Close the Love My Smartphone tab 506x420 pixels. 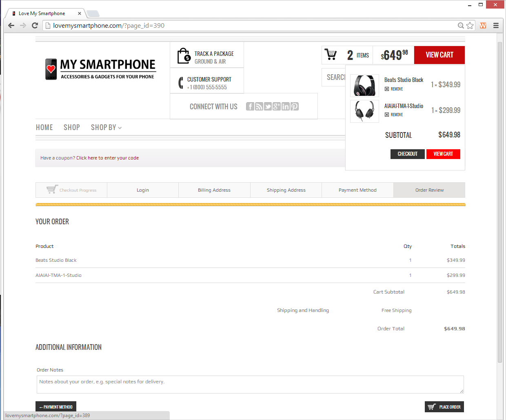(80, 13)
